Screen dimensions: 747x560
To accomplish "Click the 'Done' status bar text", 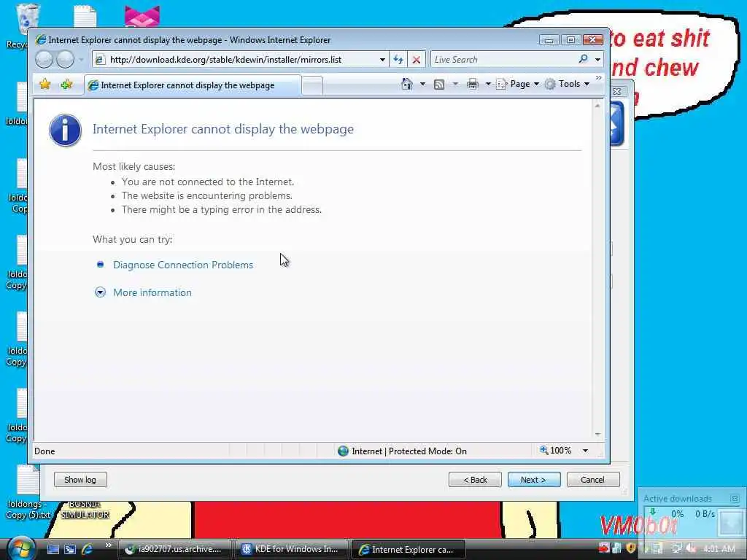I will coord(44,451).
